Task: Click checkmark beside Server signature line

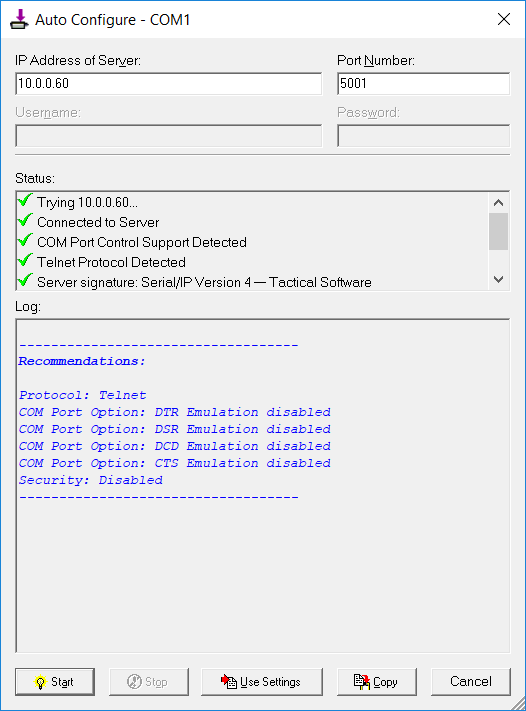Action: pyautogui.click(x=25, y=280)
